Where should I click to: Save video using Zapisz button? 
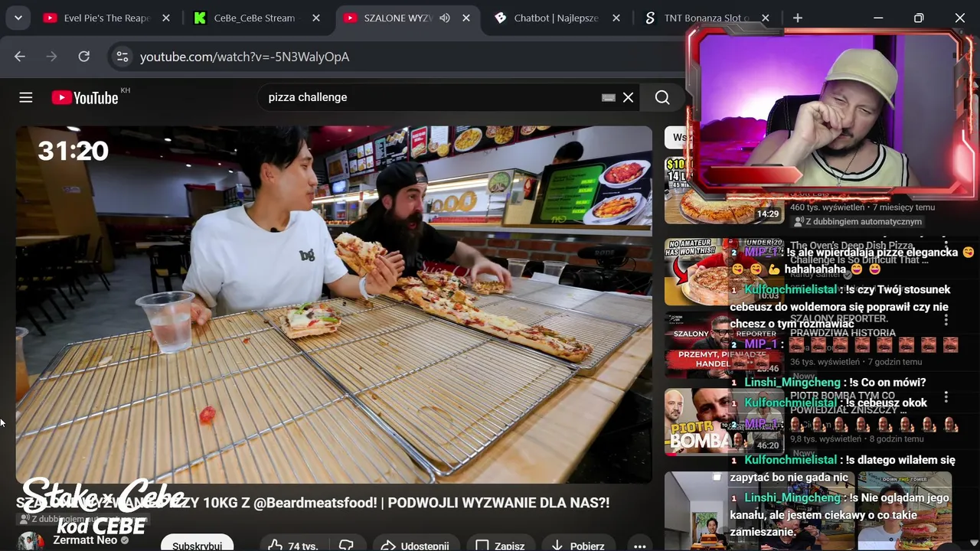[500, 546]
